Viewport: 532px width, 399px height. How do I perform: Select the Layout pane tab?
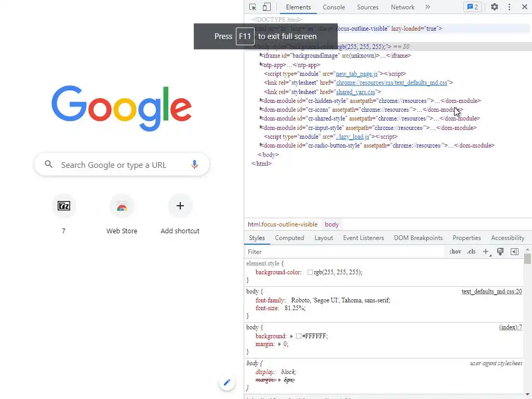tap(324, 238)
